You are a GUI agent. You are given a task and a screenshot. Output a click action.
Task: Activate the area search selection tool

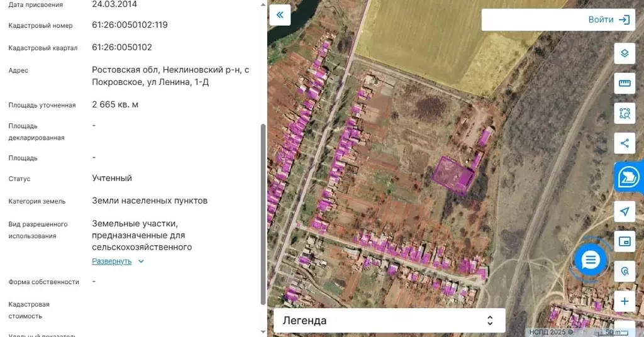tap(625, 113)
